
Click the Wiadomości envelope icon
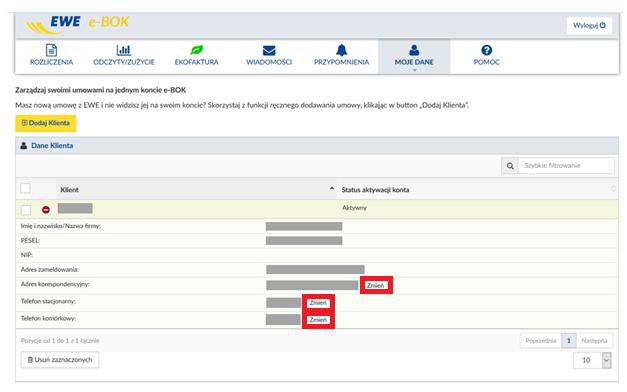[x=269, y=50]
